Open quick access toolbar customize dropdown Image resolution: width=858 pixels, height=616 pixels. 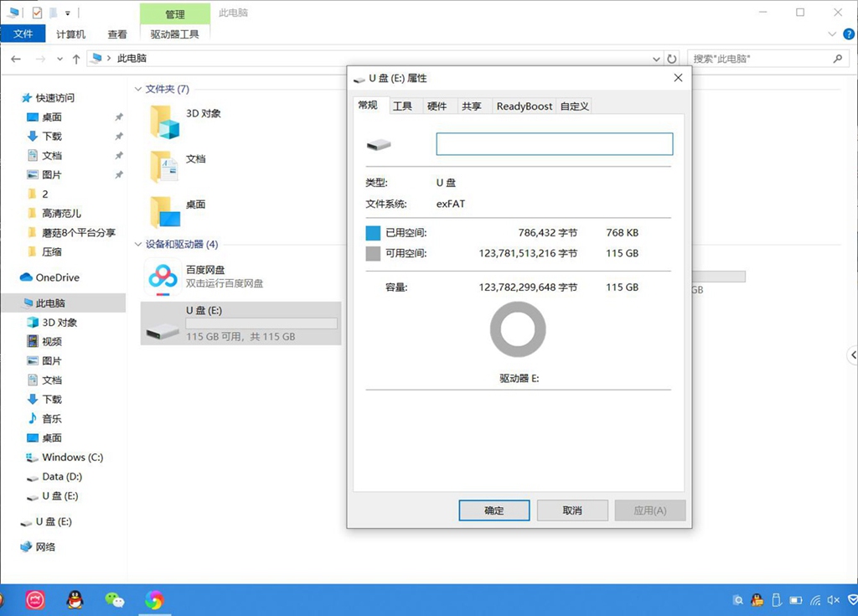pos(67,13)
